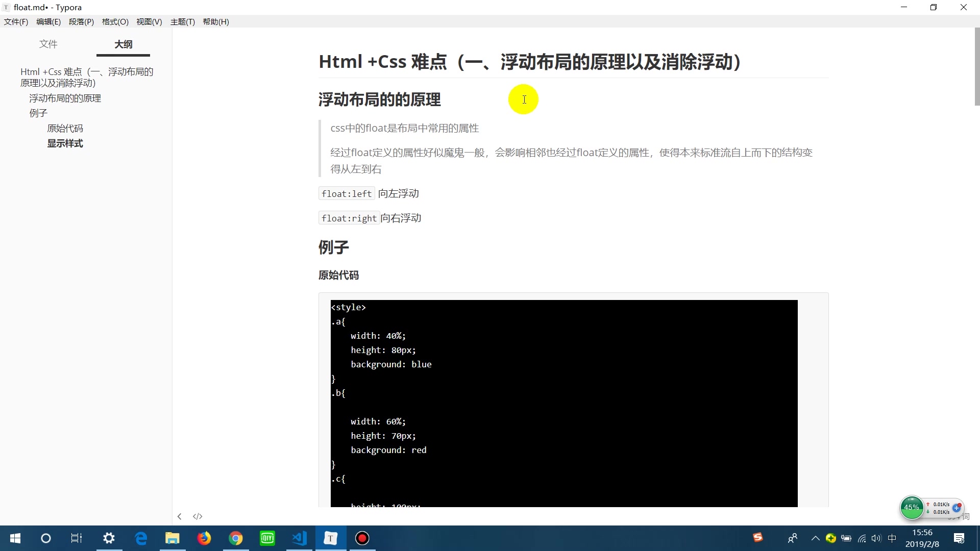Jump to outline item 浮动布局的的原理
This screenshot has height=551, width=980.
click(65, 98)
